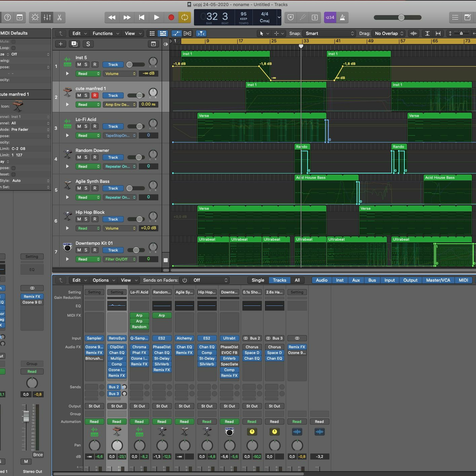Click the Smart Controls dial icon
Viewport: 476px width, 476px height.
pos(35,17)
